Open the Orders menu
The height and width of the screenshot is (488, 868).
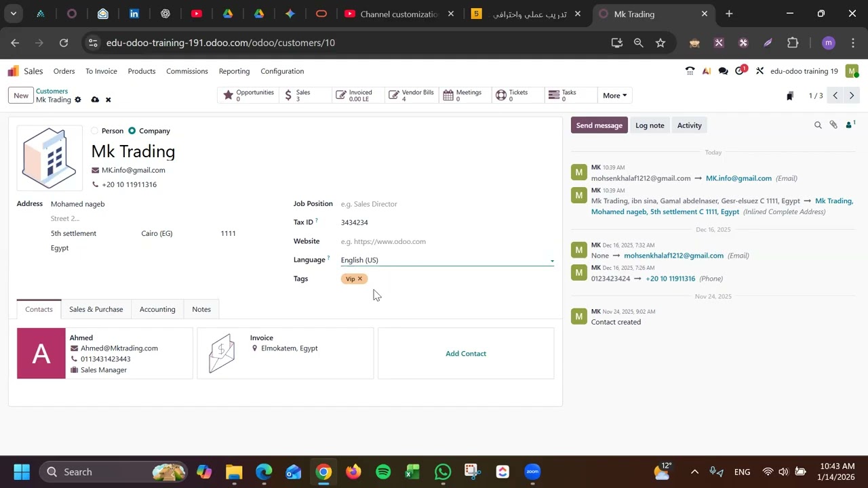point(64,71)
